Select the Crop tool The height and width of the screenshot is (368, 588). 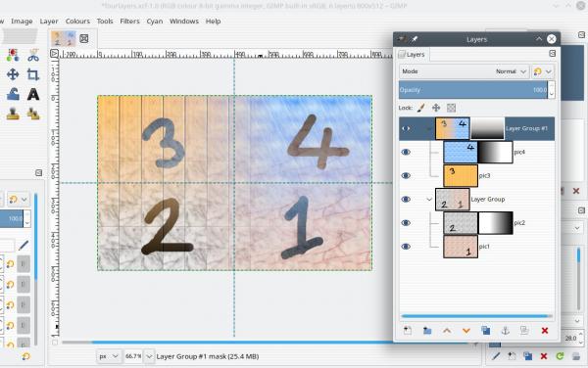coord(33,74)
